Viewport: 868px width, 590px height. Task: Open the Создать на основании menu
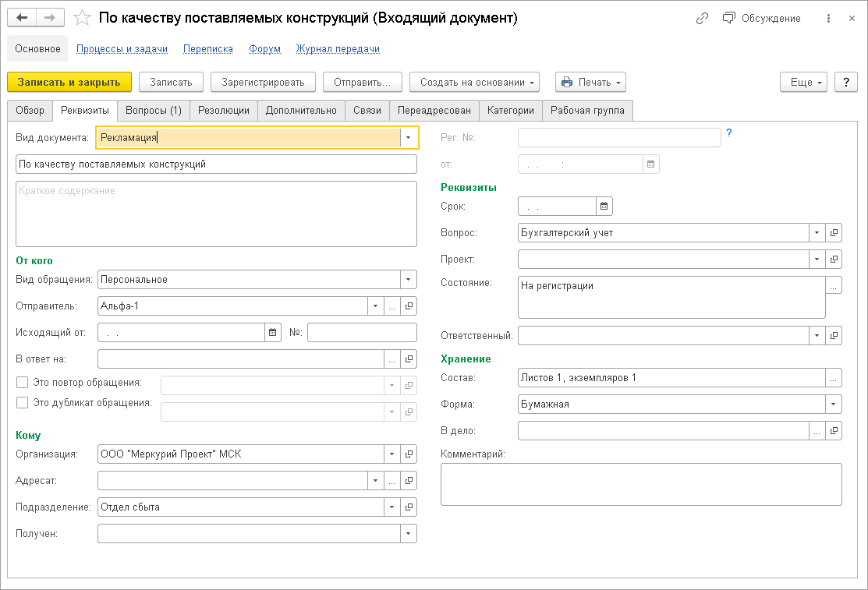pos(475,82)
